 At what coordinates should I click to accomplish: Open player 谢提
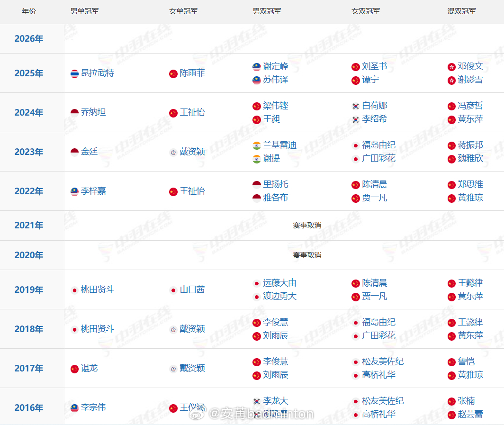point(271,159)
